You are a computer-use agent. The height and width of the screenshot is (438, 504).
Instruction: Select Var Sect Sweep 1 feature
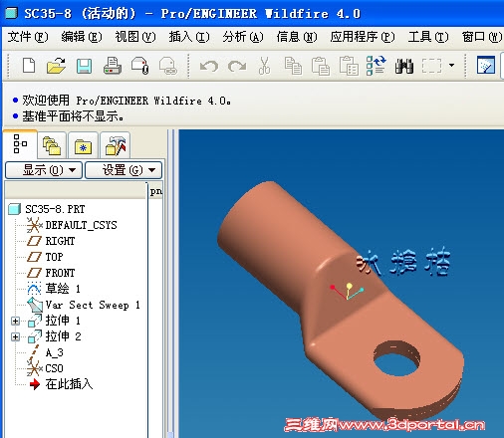coord(84,305)
